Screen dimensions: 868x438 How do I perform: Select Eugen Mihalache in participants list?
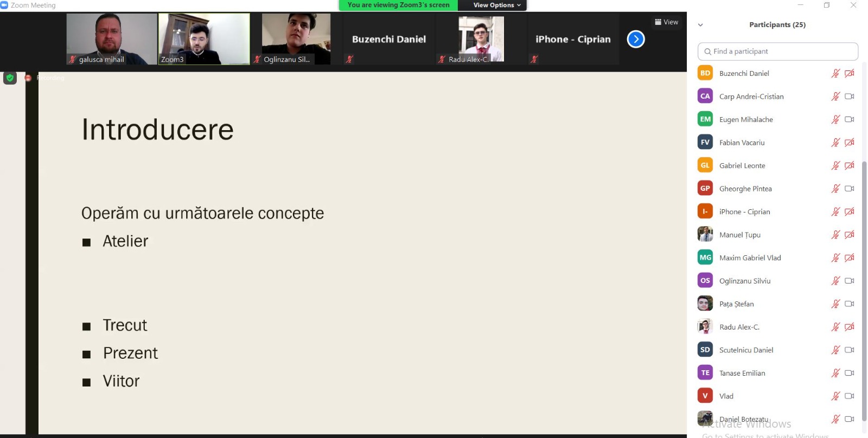[x=746, y=119]
